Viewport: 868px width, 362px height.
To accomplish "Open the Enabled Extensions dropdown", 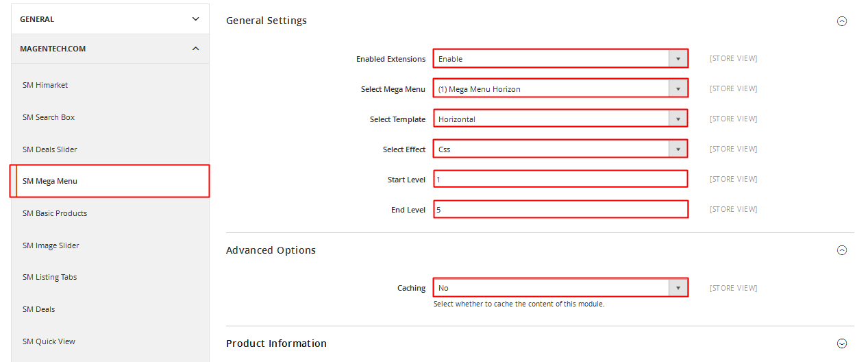I will pos(560,59).
